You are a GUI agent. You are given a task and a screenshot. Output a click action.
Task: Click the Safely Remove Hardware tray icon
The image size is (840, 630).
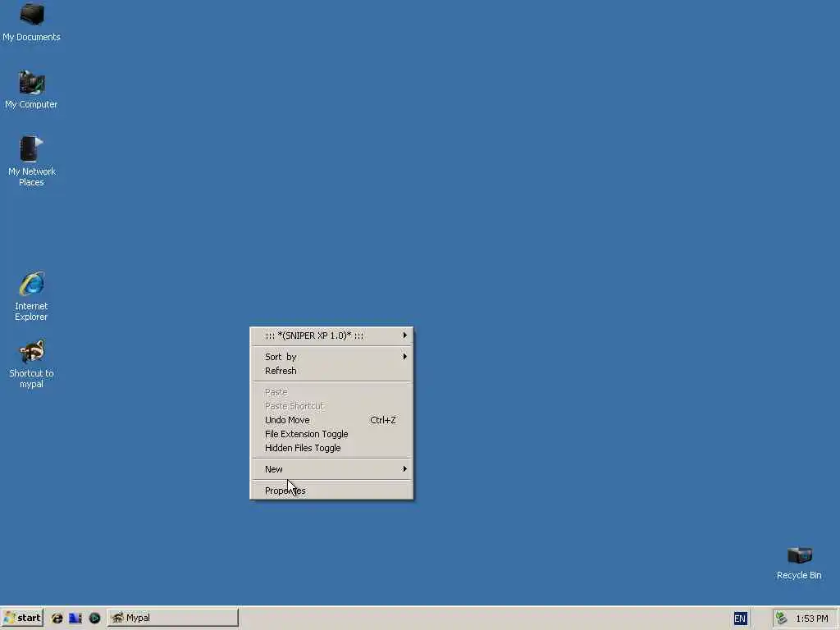pos(782,619)
